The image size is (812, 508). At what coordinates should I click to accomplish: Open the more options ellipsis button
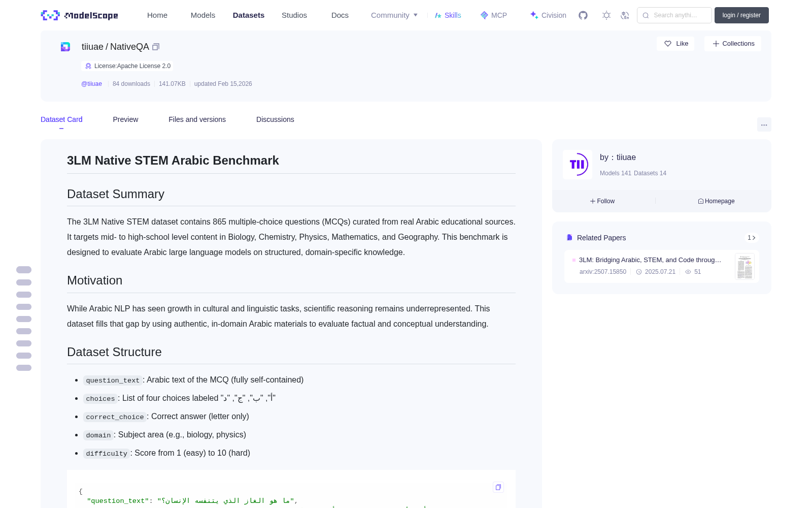coord(764,125)
